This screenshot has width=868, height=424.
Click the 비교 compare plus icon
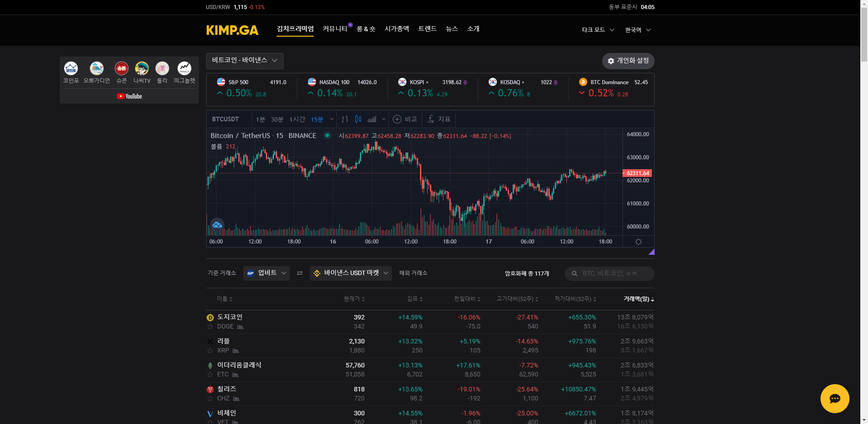click(397, 119)
